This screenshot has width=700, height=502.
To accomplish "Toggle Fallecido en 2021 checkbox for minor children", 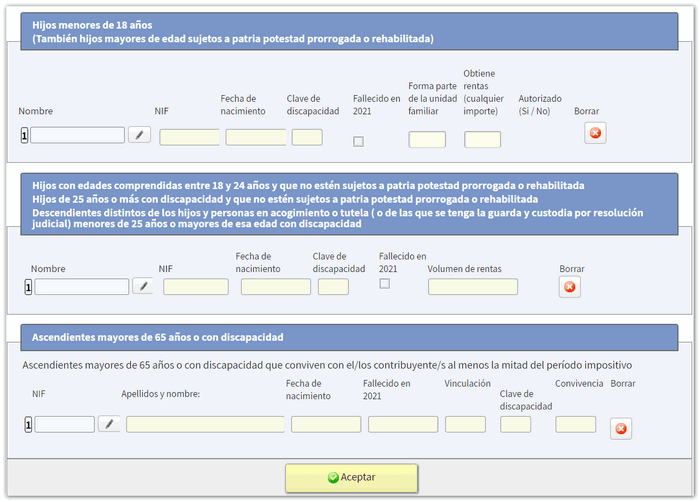I will pyautogui.click(x=359, y=141).
